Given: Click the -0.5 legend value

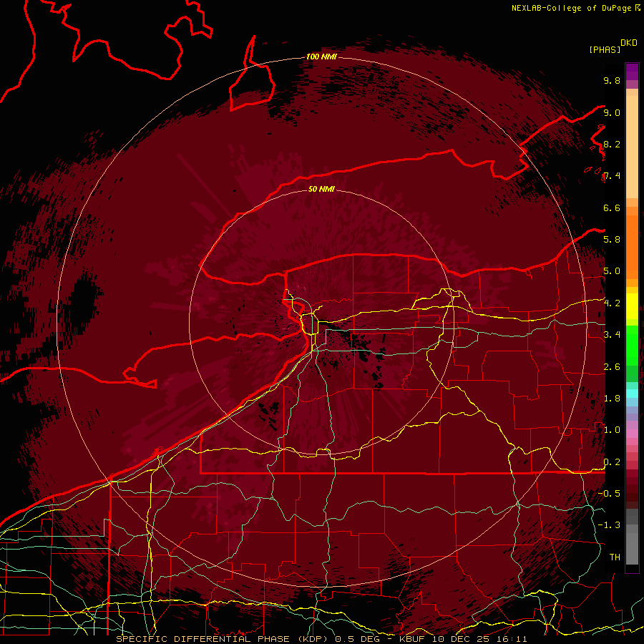Looking at the screenshot, I should click(x=609, y=493).
